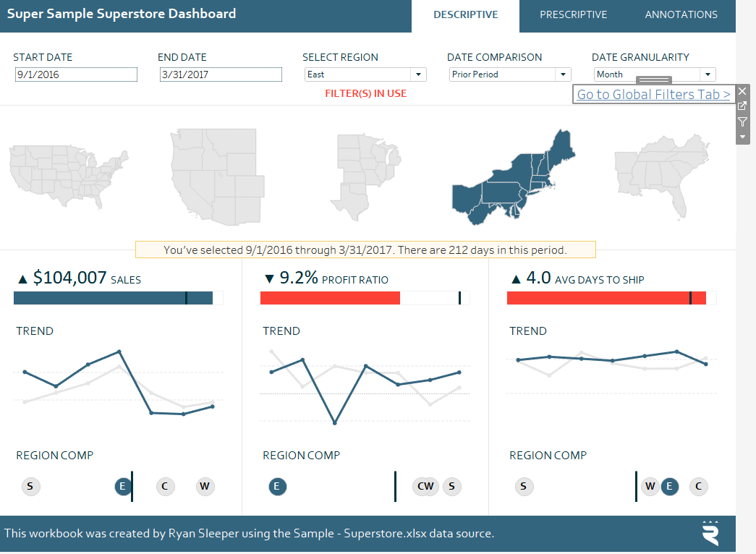
Task: Click the 212 days selection message banner
Action: click(365, 250)
